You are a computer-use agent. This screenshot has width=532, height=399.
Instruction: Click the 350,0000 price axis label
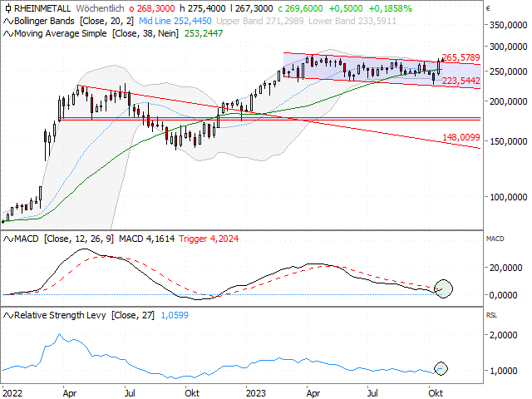click(x=508, y=25)
